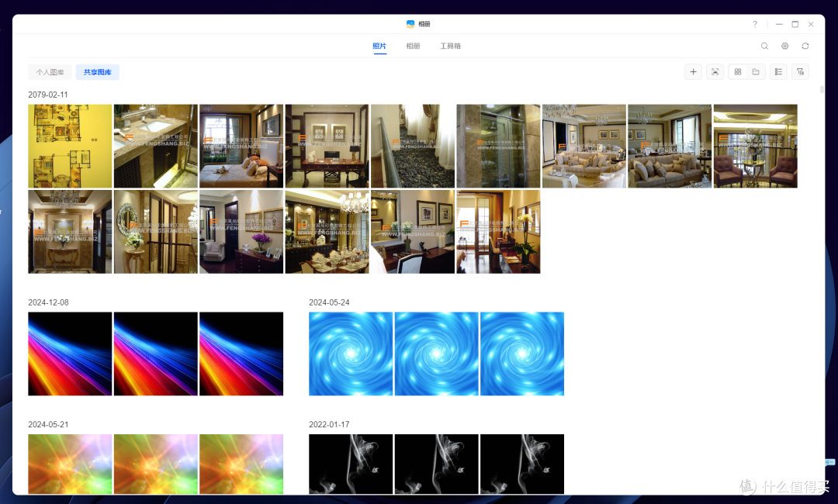
Task: Close the 相册 window
Action: pyautogui.click(x=812, y=24)
